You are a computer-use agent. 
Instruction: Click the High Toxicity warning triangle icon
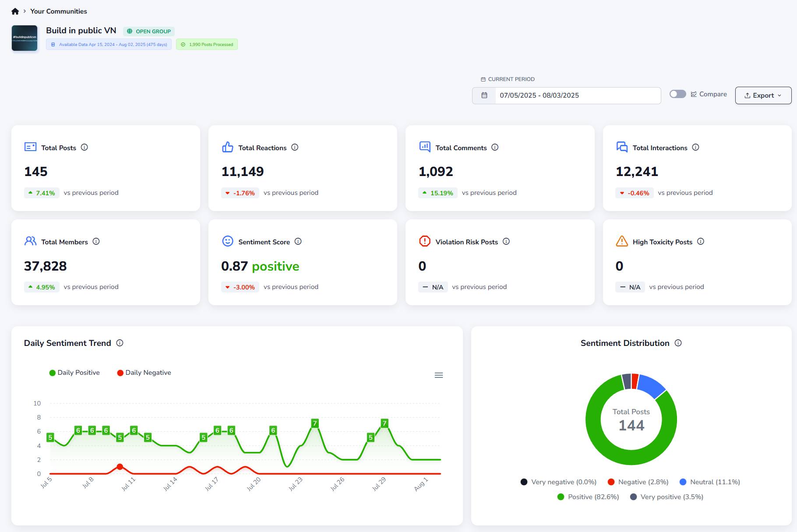point(622,241)
